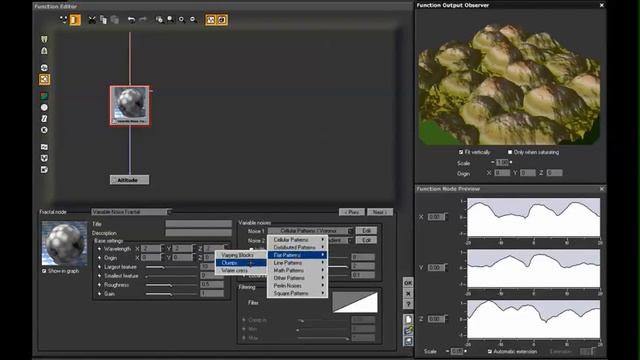Viewport: 640px width, 360px height.
Task: Undo the last graph action
Action: 131,20
